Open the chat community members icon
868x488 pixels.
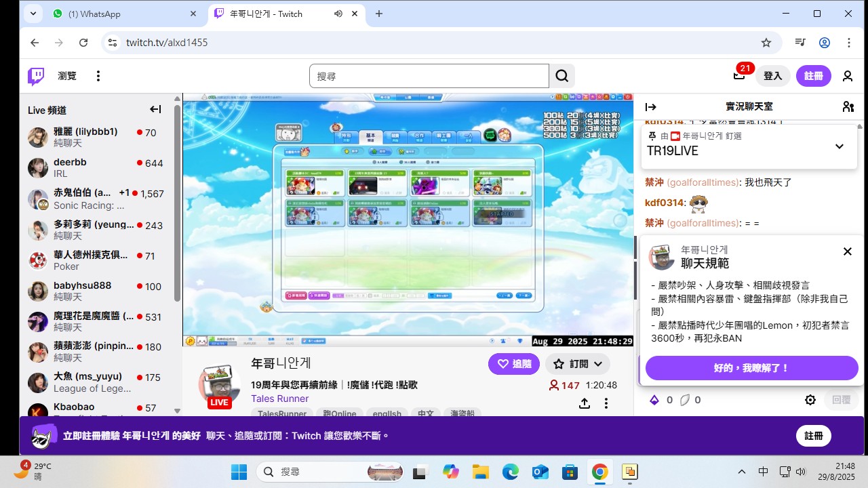848,106
